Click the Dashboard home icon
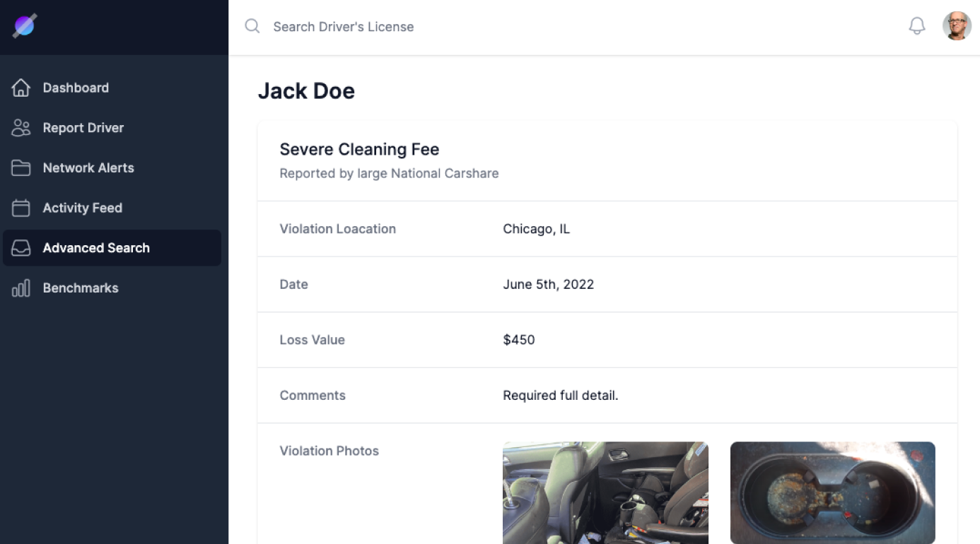980x544 pixels. point(21,88)
